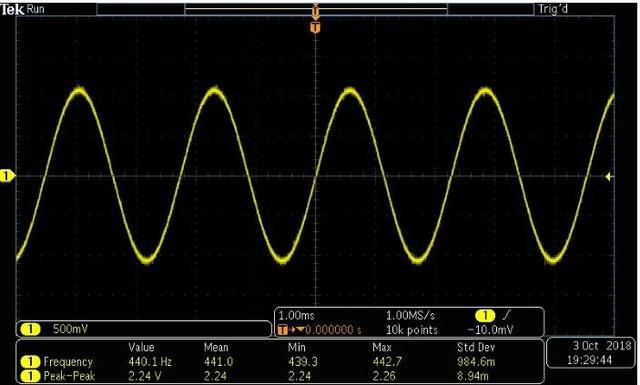Click the 1.00ms time base readout

[x=296, y=315]
